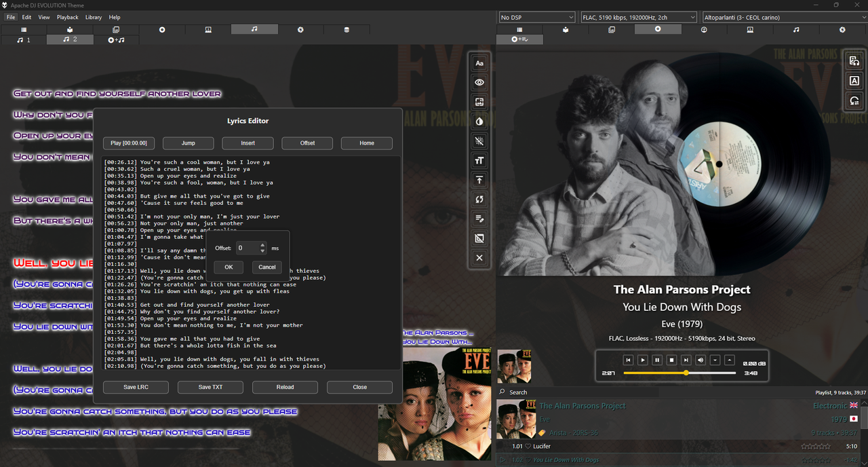868x467 pixels.
Task: Pause the current track
Action: coord(657,360)
